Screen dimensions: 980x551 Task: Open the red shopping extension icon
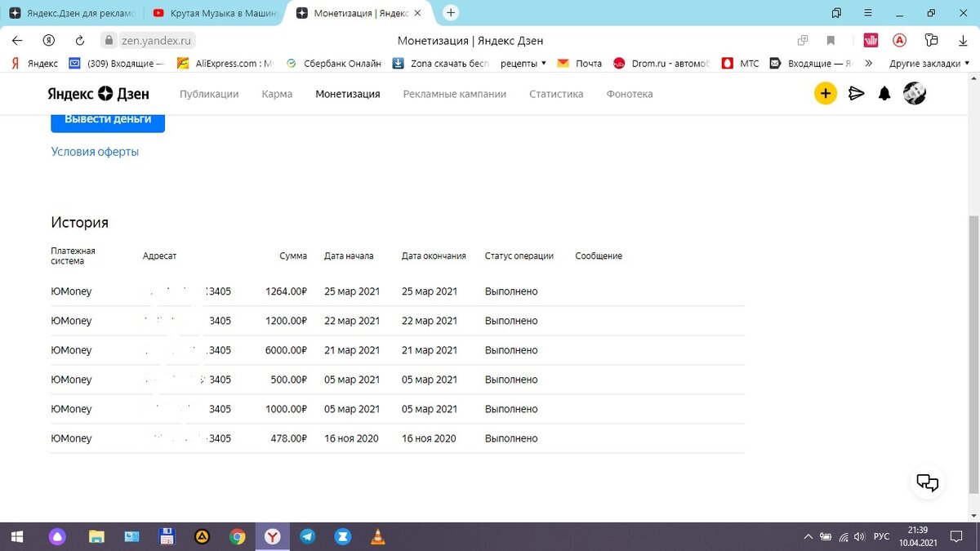coord(871,40)
